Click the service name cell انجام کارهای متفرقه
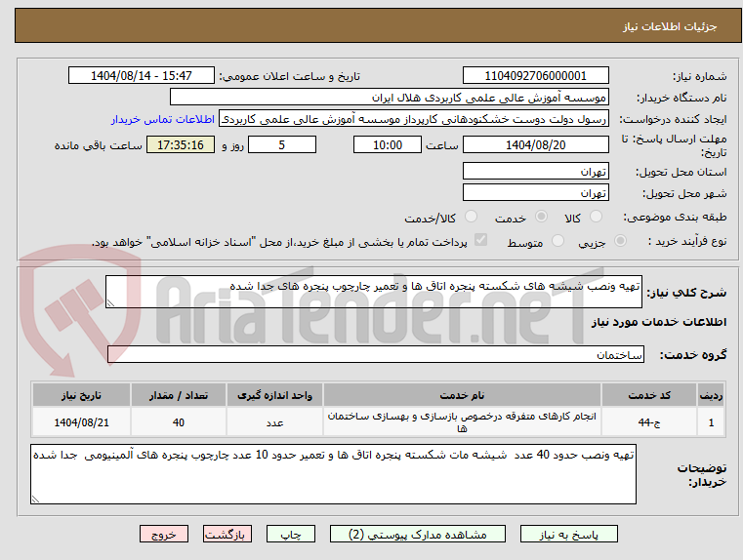743x560 pixels. [462, 421]
